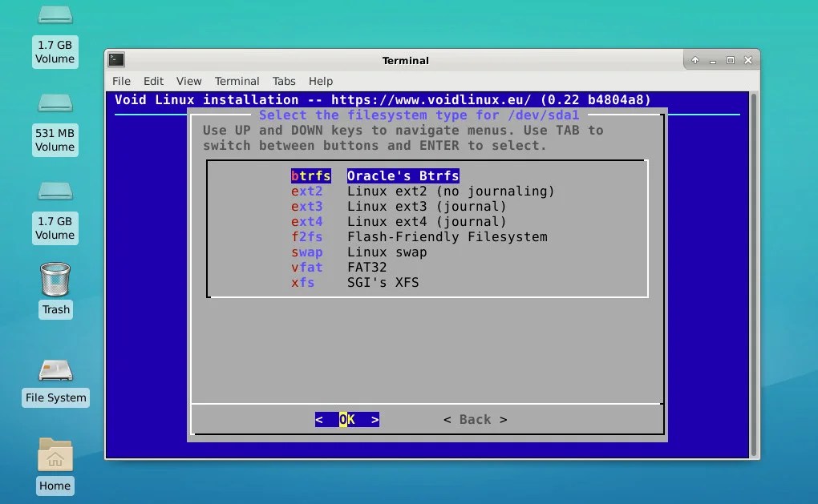
Task: Confirm with the OK button
Action: point(347,420)
